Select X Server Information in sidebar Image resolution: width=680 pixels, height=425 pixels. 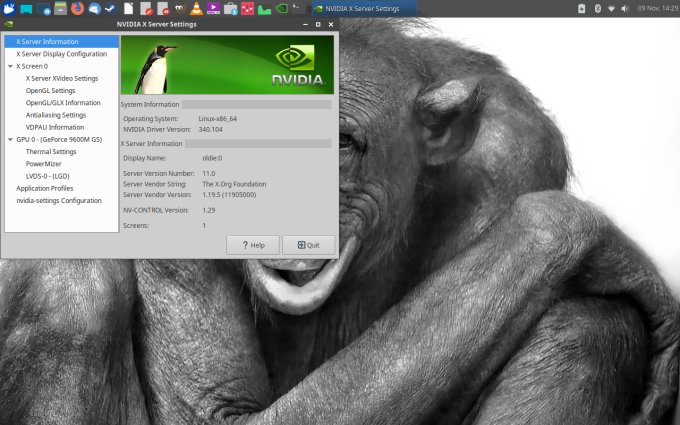click(62, 42)
